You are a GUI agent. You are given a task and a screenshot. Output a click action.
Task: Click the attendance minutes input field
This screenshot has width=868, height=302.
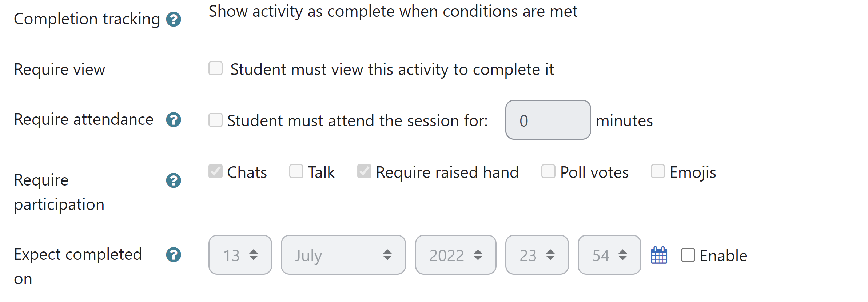pos(548,120)
